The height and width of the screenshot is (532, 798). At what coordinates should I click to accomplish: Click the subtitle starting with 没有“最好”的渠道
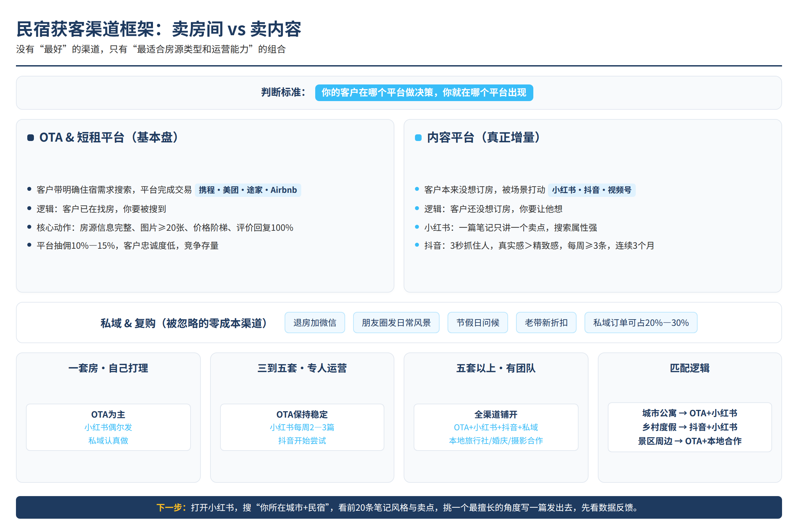pyautogui.click(x=151, y=49)
